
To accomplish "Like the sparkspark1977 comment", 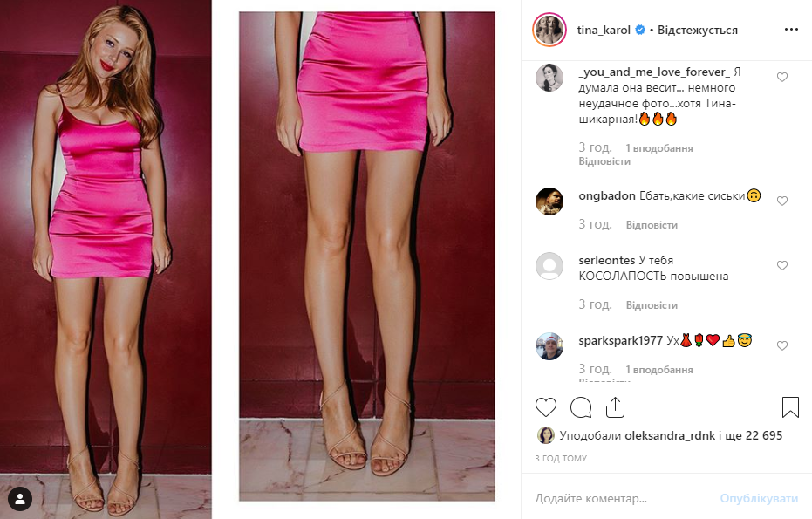I will click(x=782, y=346).
